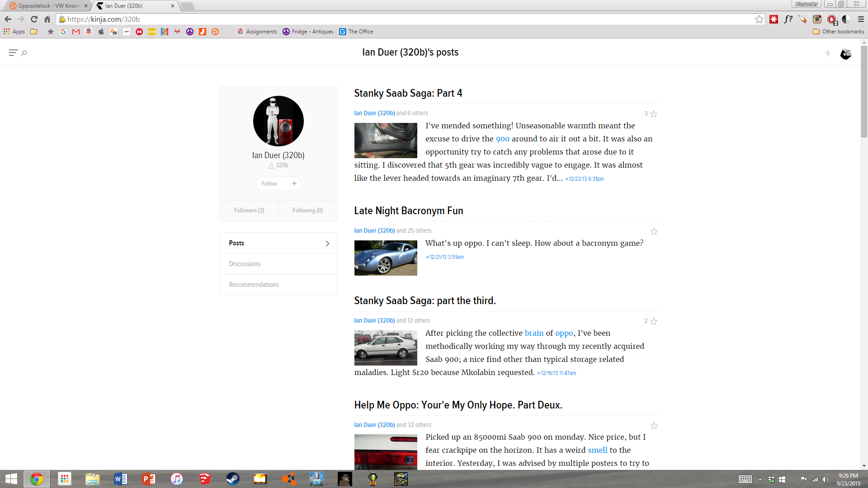This screenshot has height=488, width=868.
Task: Open the Discussions sidebar item
Action: (278, 264)
